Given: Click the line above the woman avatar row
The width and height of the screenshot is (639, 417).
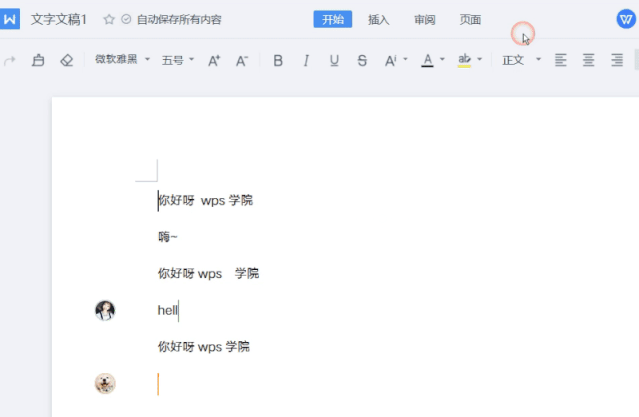Looking at the screenshot, I should [208, 274].
